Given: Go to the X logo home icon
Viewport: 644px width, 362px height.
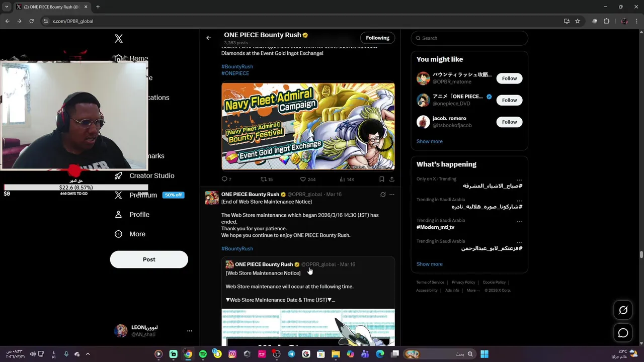Looking at the screenshot, I should pyautogui.click(x=119, y=39).
